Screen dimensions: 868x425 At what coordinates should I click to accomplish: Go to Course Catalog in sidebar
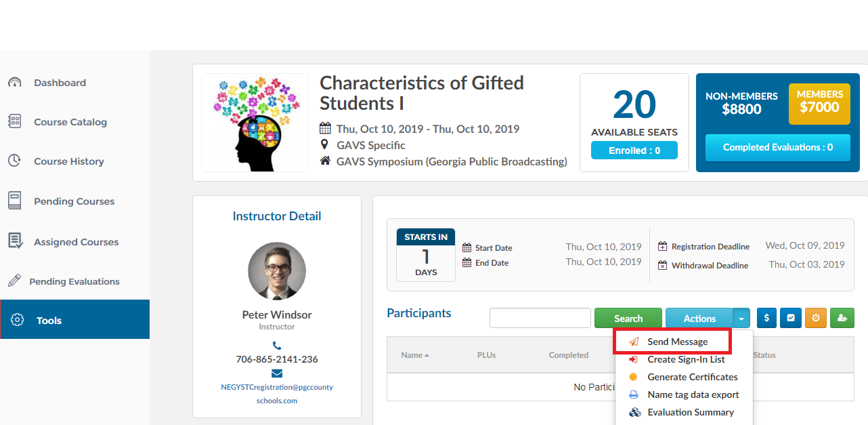pyautogui.click(x=70, y=122)
